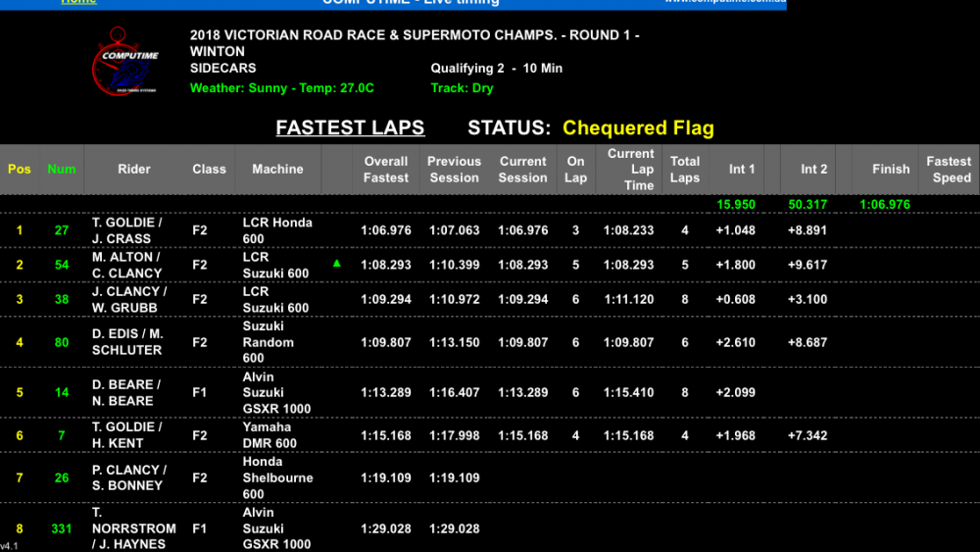Click Int 2 gap +7.342
The height and width of the screenshot is (552, 980).
[x=808, y=435]
